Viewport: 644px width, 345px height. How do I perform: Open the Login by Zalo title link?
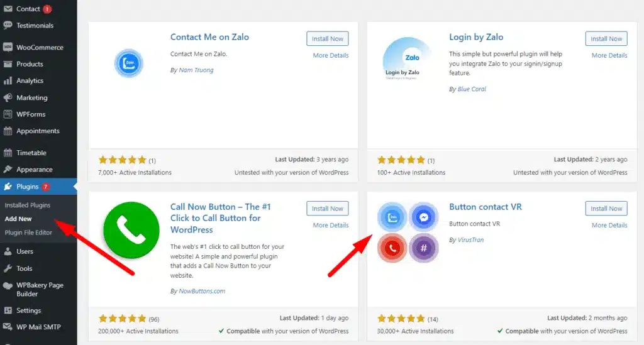476,37
